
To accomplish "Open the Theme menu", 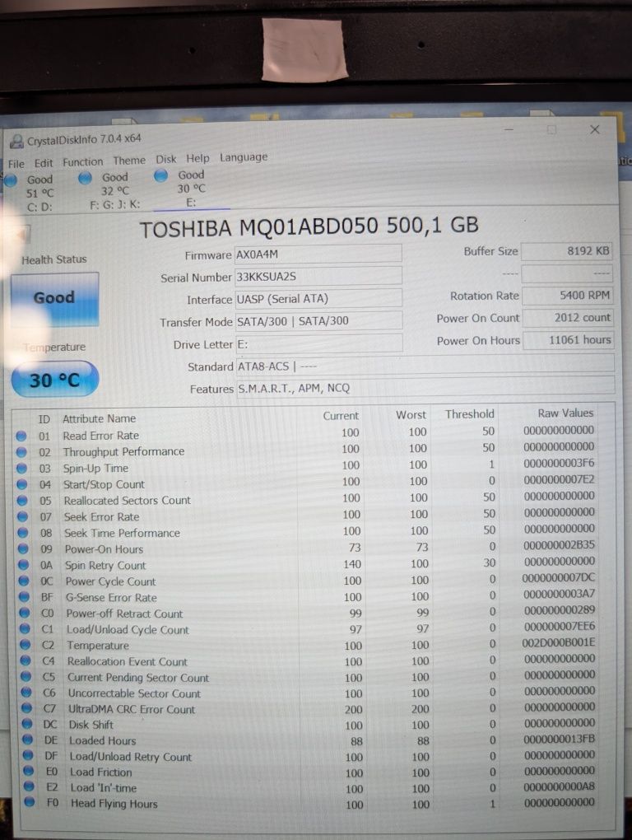I will pyautogui.click(x=129, y=161).
